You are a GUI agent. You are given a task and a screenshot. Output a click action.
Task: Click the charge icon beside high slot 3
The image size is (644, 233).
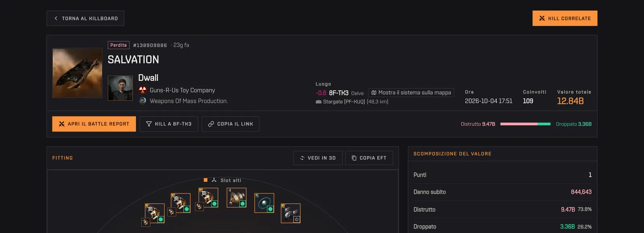pyautogui.click(x=199, y=206)
